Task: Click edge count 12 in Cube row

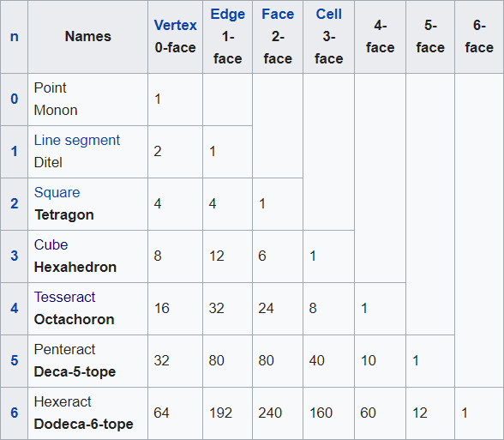Action: click(x=216, y=256)
